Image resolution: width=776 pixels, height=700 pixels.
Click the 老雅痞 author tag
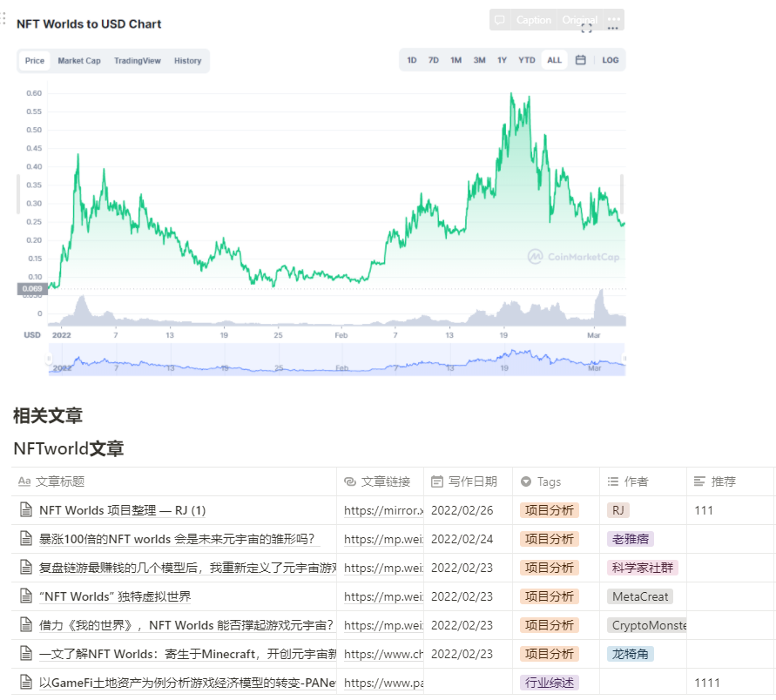coord(630,539)
